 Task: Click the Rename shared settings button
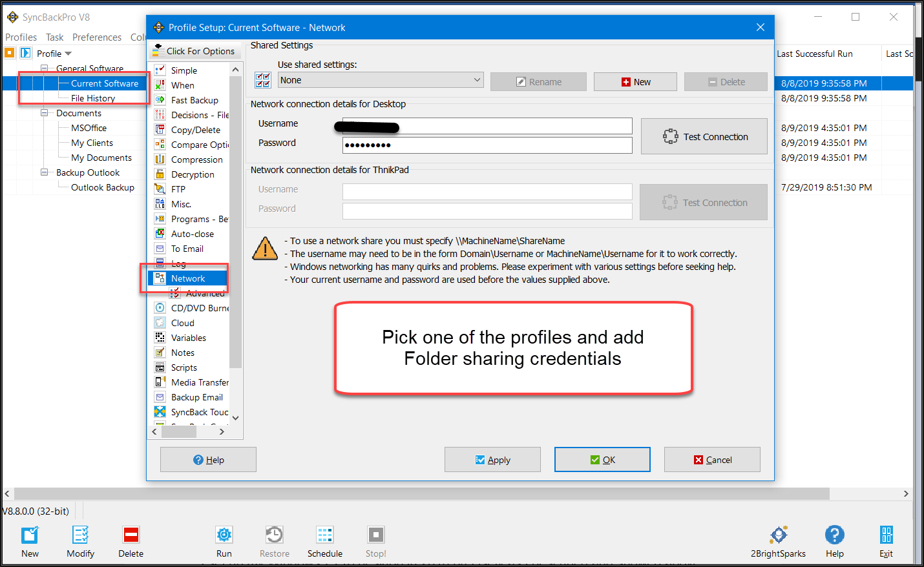[x=538, y=82]
